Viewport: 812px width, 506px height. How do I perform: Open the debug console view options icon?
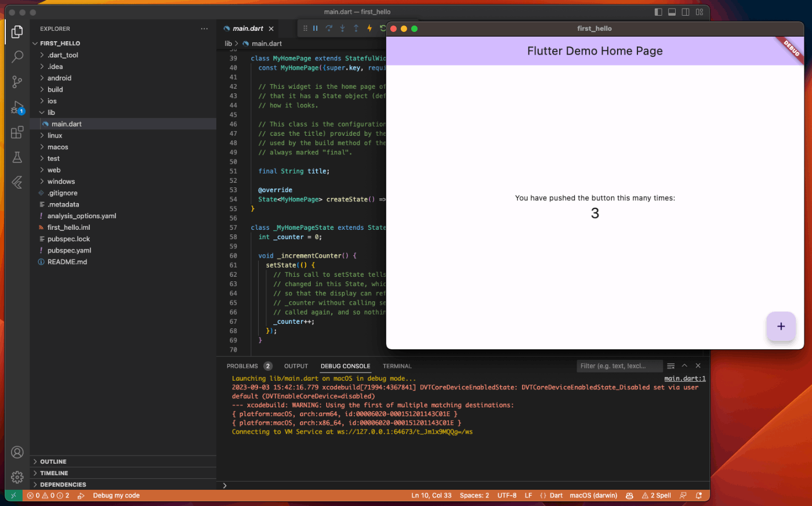(x=671, y=366)
